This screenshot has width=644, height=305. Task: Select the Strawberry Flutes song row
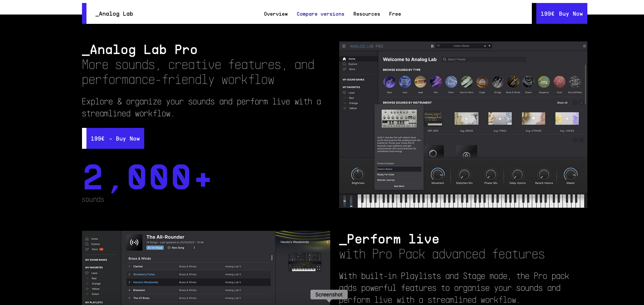(198, 274)
